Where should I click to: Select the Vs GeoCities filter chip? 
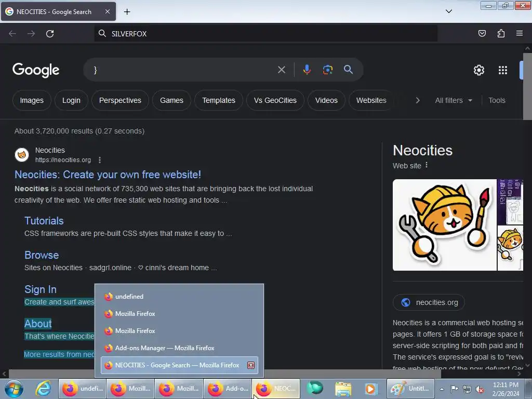275,100
